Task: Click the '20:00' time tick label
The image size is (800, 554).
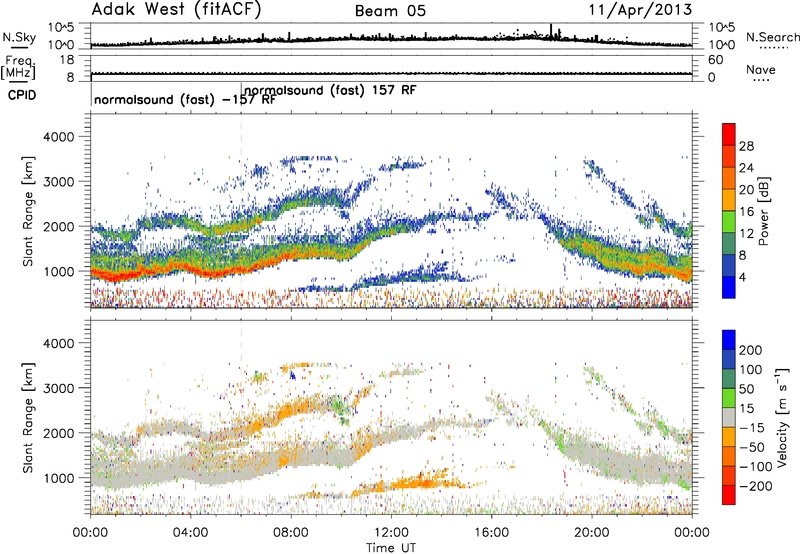Action: (591, 533)
